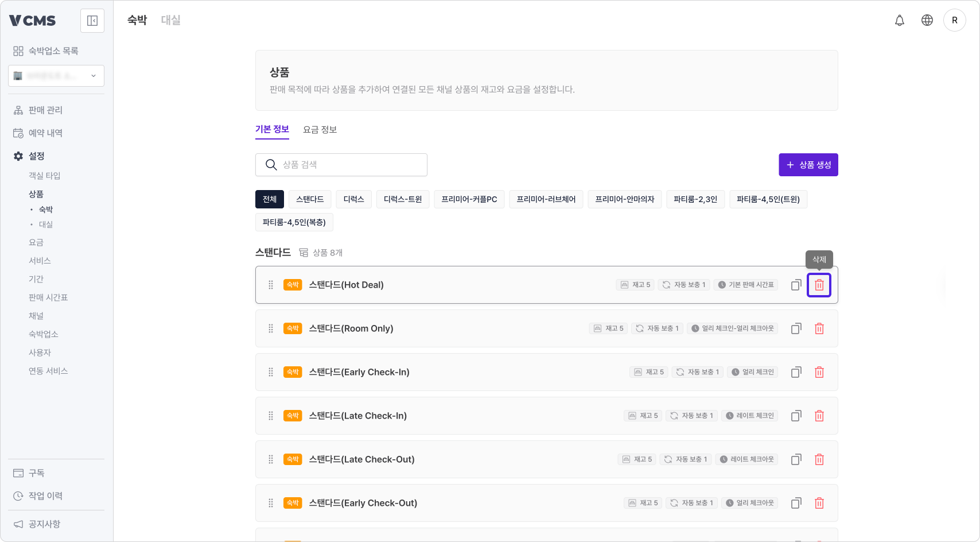The height and width of the screenshot is (542, 980).
Task: Open notifications bell
Action: (900, 20)
